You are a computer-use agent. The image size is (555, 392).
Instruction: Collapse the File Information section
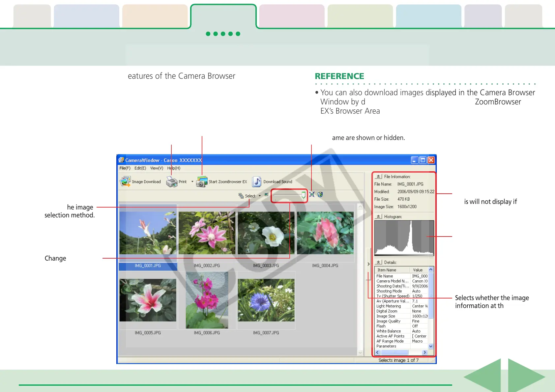coord(379,177)
